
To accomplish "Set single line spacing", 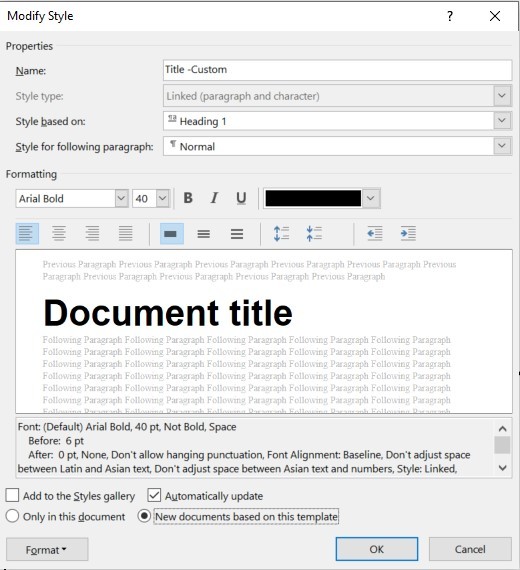I will [x=172, y=233].
